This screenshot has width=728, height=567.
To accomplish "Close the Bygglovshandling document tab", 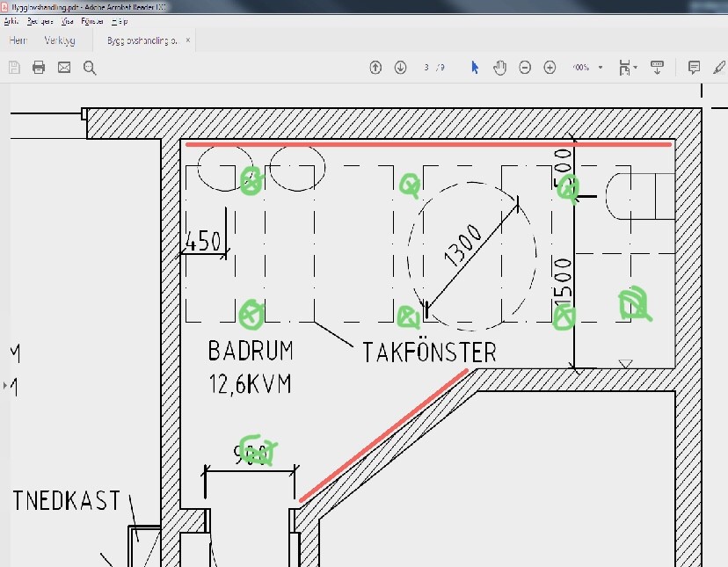I will (x=187, y=40).
